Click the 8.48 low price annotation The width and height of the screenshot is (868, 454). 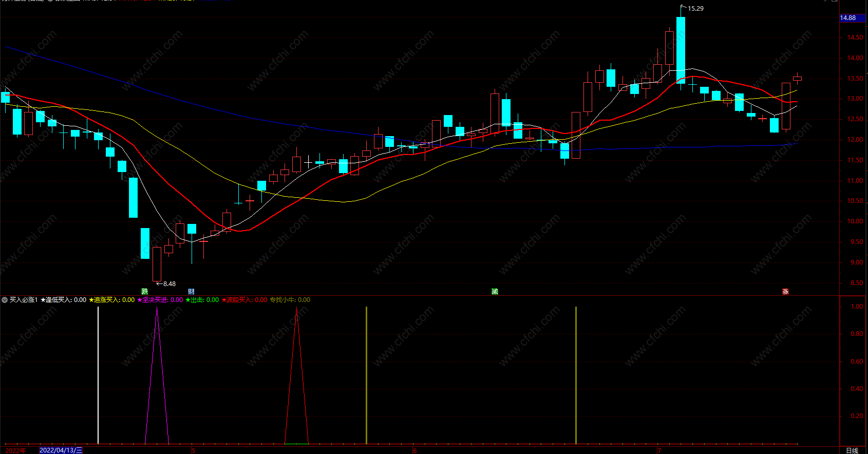(x=169, y=284)
